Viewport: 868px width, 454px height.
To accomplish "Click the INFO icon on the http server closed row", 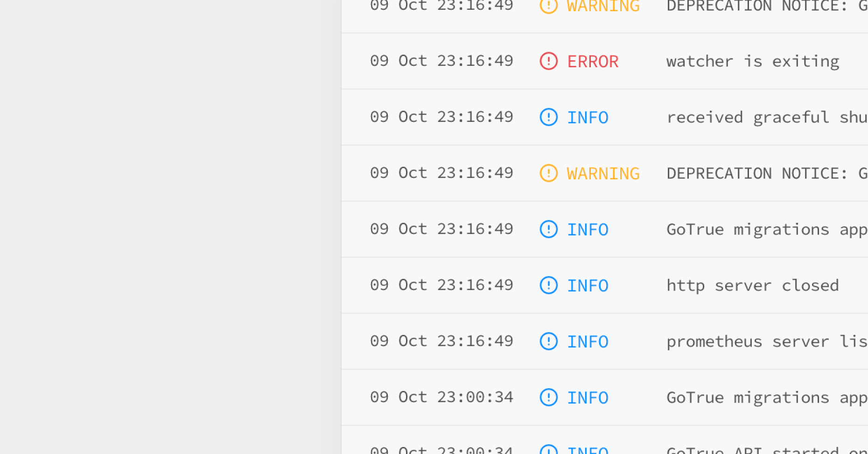I will click(548, 285).
